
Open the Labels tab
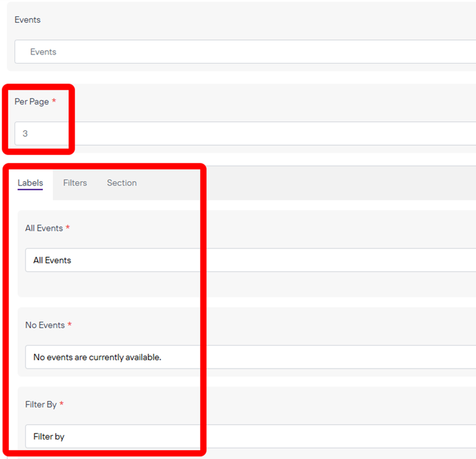pyautogui.click(x=30, y=183)
